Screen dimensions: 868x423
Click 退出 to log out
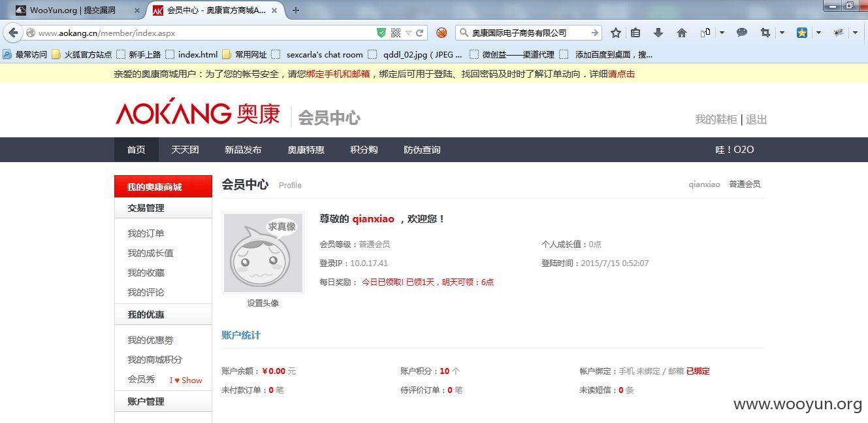[x=756, y=119]
